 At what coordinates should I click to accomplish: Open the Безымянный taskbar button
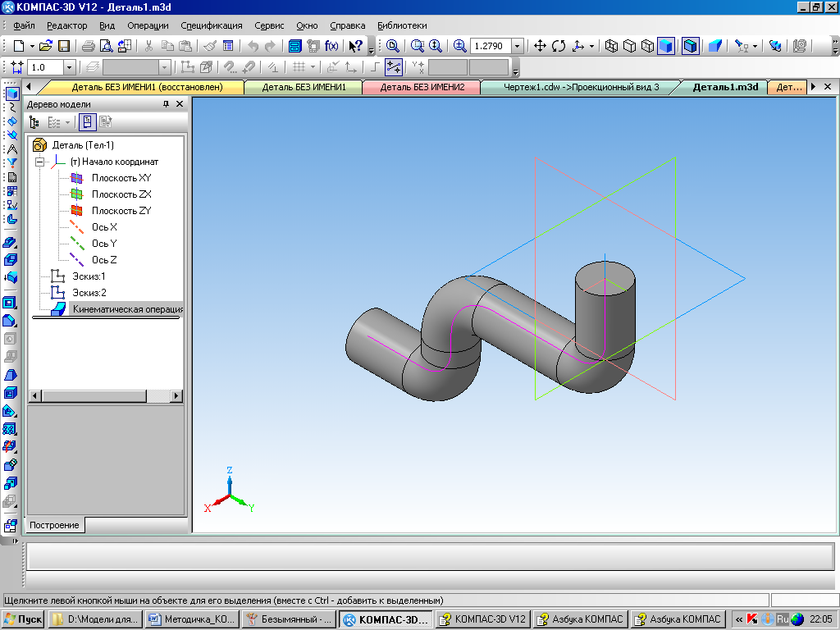pos(289,619)
